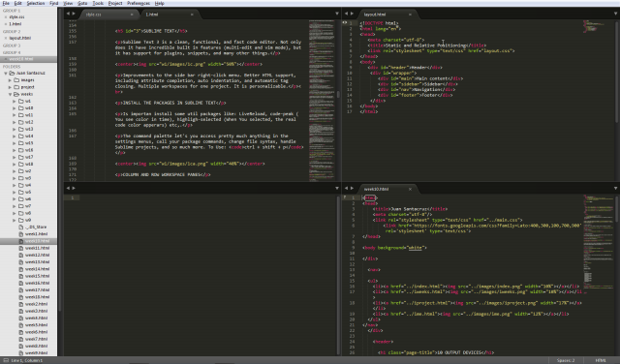Open week2.html from the sidebar file list

[x=37, y=304]
